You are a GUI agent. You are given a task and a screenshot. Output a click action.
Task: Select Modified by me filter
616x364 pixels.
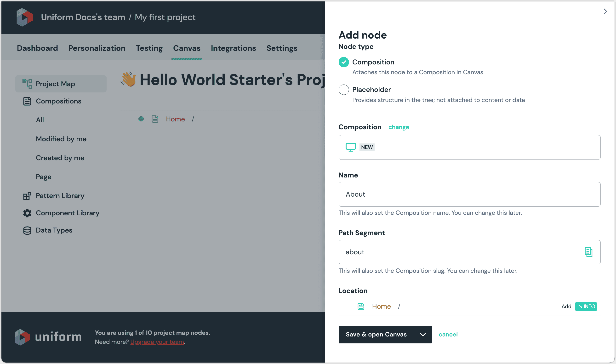61,139
